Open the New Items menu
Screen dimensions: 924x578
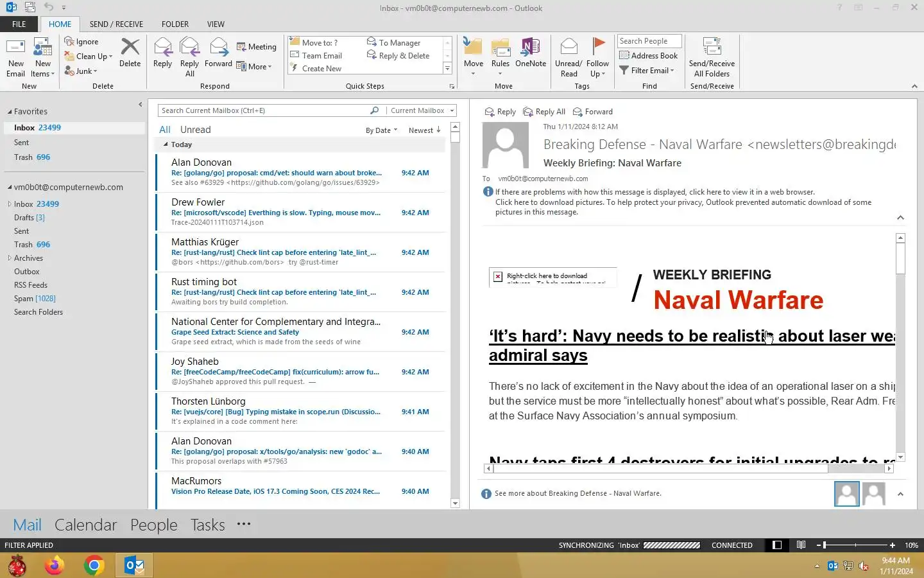43,58
